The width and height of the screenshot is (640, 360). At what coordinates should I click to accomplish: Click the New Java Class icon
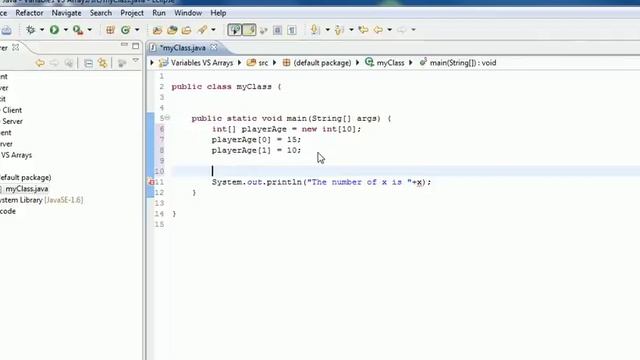tap(126, 30)
